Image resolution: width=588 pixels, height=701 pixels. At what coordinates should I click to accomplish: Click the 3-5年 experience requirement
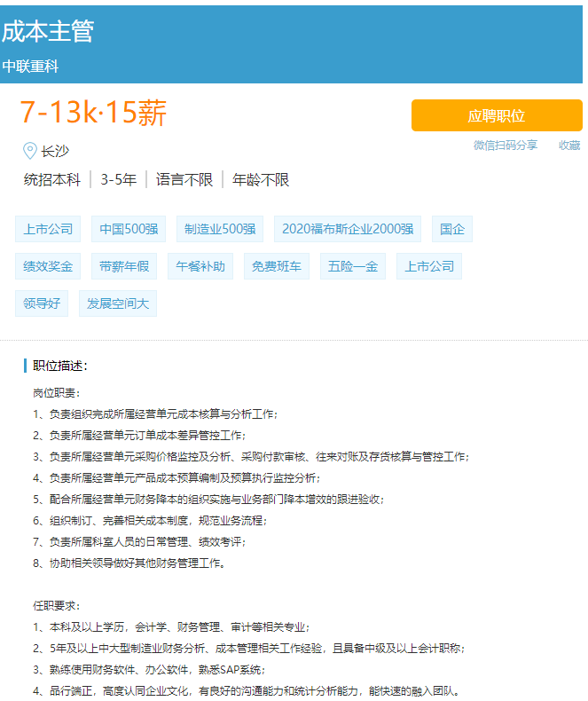119,180
